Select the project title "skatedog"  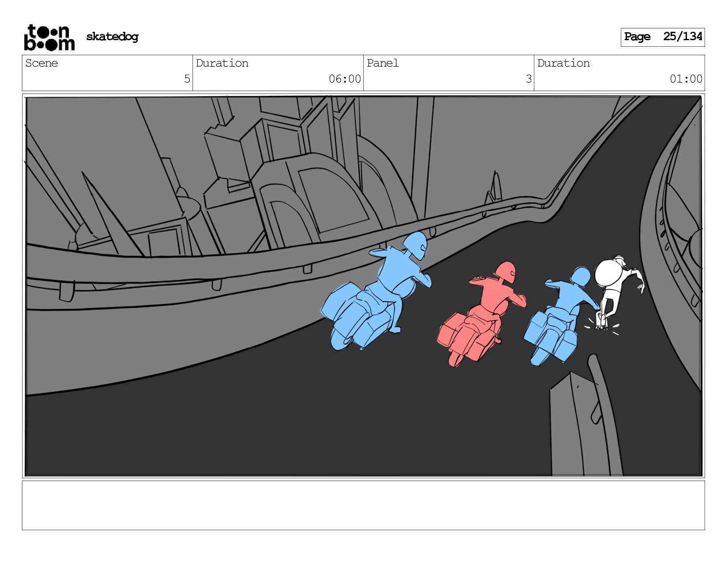coord(112,37)
